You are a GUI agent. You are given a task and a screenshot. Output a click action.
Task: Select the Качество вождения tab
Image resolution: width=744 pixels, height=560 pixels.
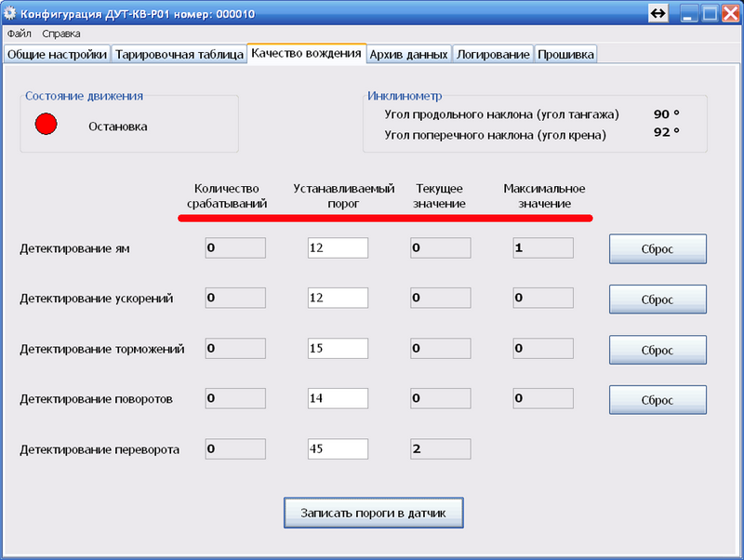[x=307, y=53]
